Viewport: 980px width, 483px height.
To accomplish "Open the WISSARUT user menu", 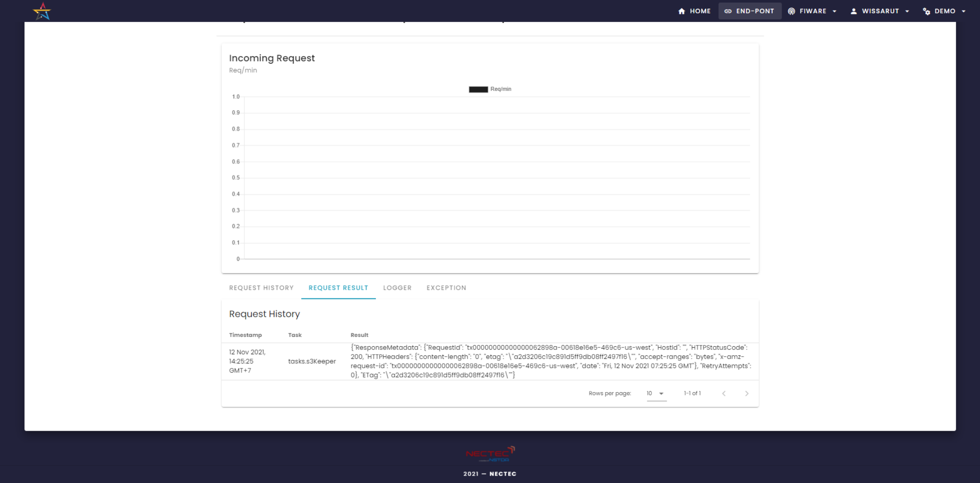I will (x=880, y=11).
